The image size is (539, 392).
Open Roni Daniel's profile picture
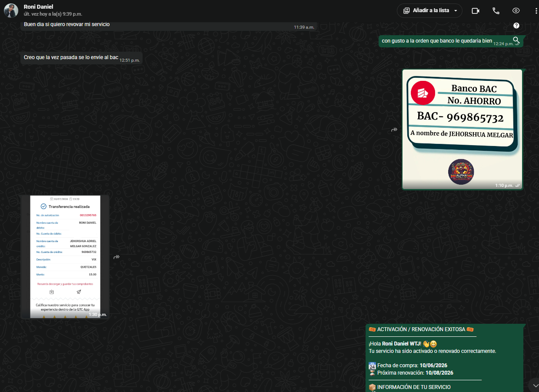point(11,10)
